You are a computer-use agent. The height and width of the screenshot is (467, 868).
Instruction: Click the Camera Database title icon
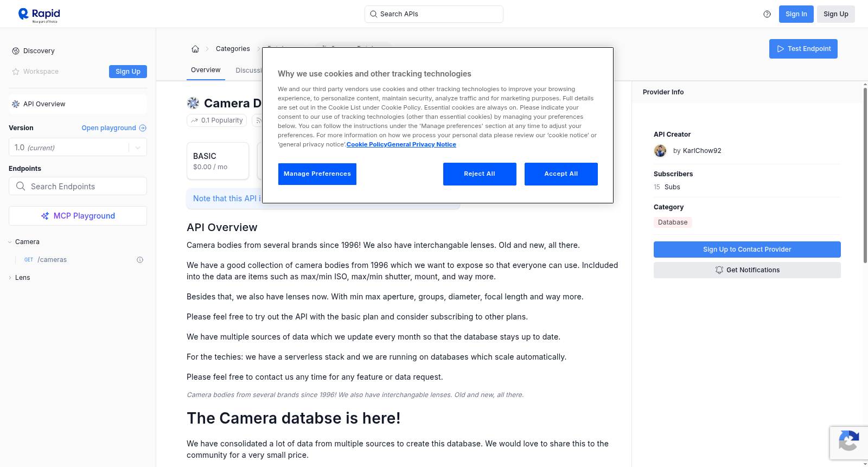coord(193,103)
